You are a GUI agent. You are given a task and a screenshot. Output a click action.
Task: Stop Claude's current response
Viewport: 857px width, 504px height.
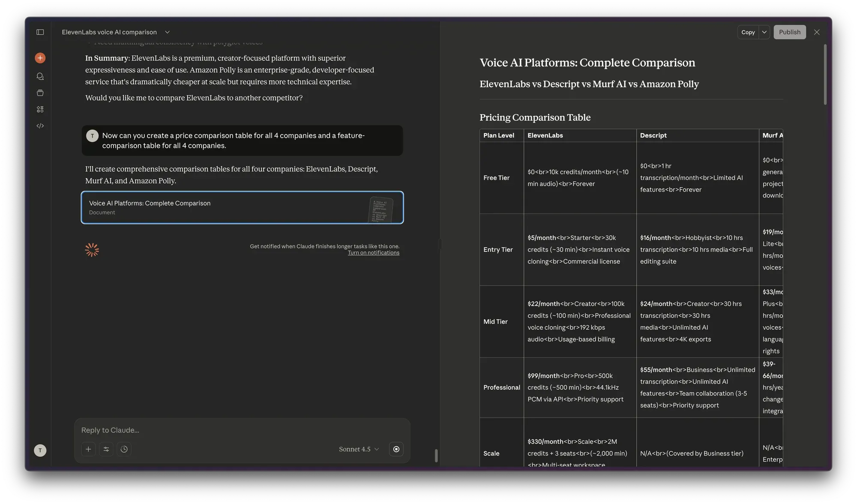click(x=396, y=449)
